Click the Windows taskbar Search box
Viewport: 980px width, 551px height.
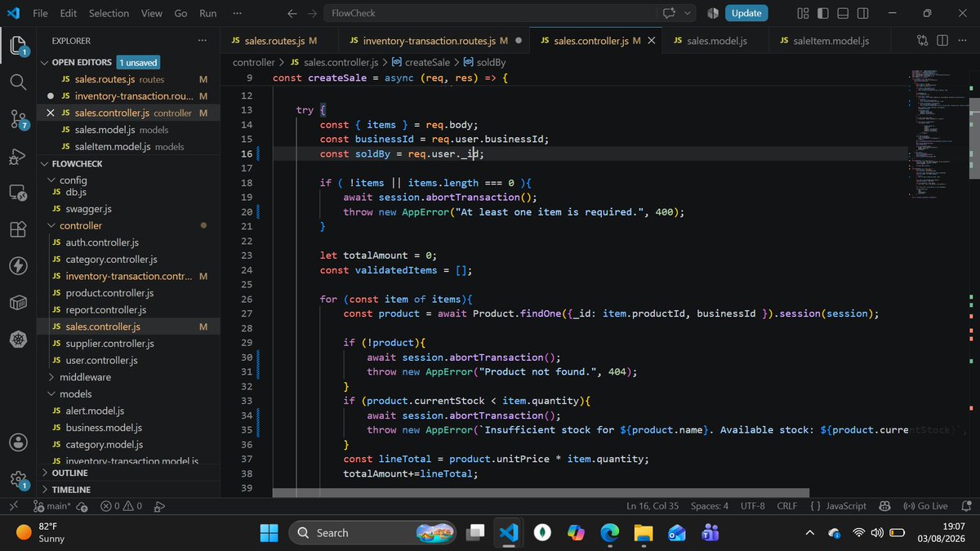click(372, 532)
